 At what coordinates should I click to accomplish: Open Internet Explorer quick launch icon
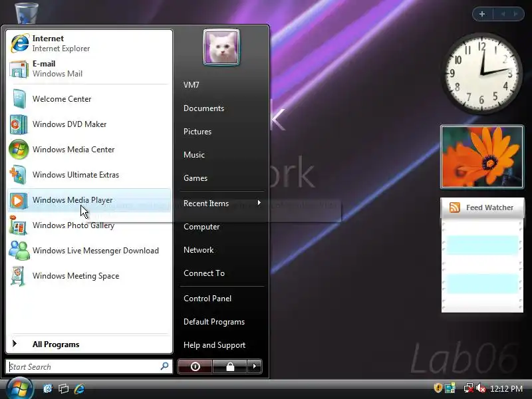pos(79,388)
